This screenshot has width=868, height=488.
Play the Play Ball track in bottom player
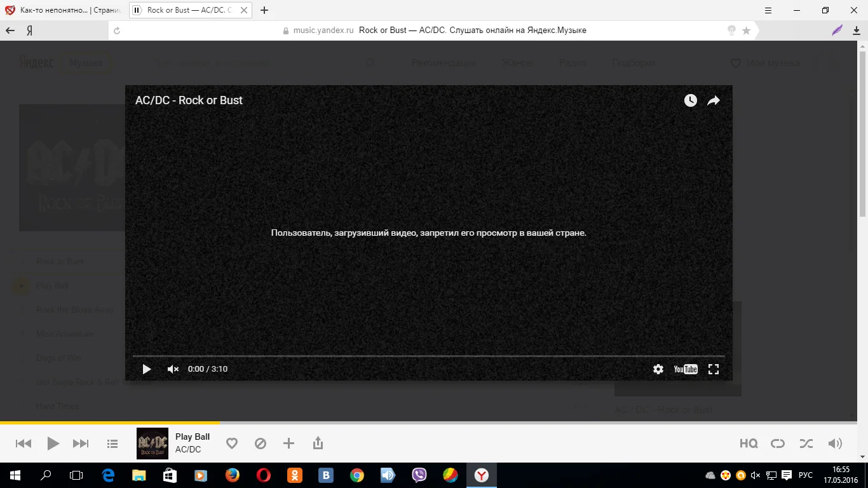click(53, 444)
